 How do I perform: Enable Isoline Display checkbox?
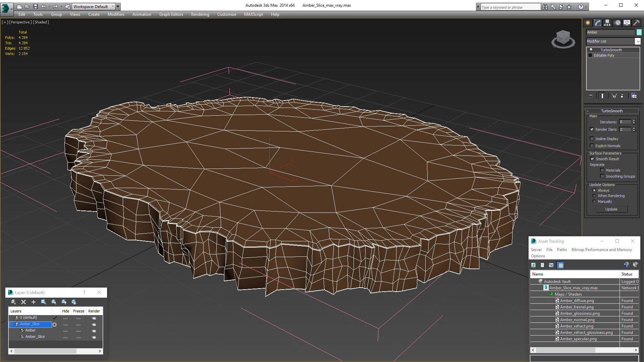coord(592,138)
